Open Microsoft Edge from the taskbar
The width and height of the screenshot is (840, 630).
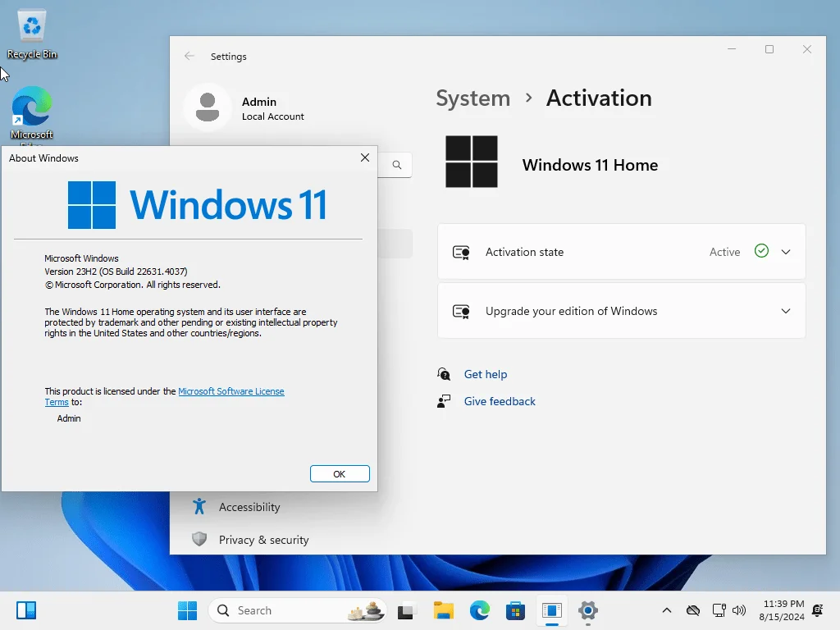479,610
